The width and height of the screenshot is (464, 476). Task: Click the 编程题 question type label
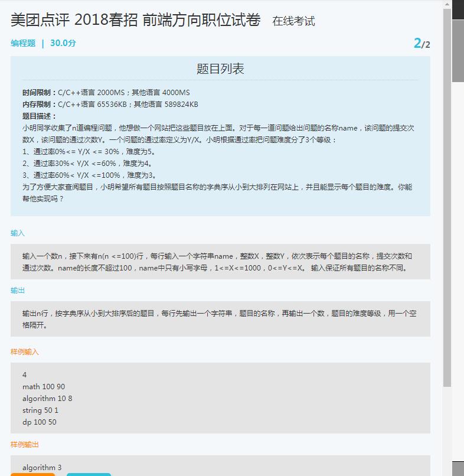[x=23, y=43]
